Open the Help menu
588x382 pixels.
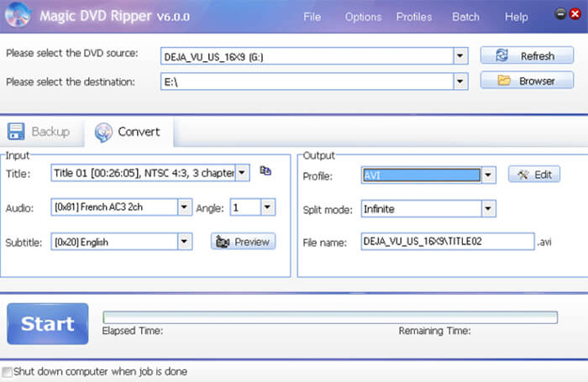(517, 17)
